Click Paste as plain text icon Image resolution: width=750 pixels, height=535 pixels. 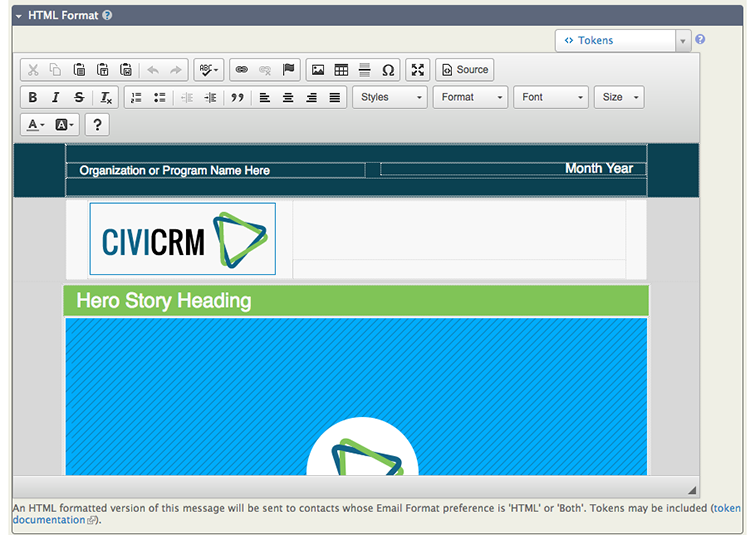coord(102,70)
